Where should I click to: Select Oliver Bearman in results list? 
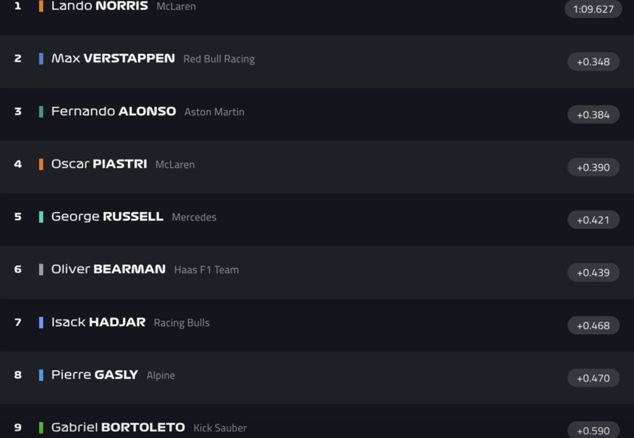[x=108, y=269]
